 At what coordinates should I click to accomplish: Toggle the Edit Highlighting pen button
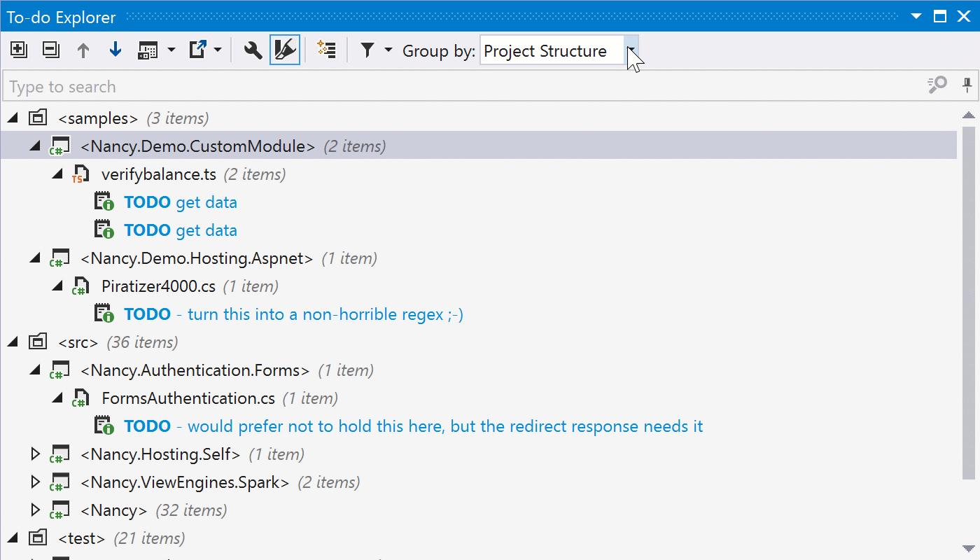tap(284, 49)
